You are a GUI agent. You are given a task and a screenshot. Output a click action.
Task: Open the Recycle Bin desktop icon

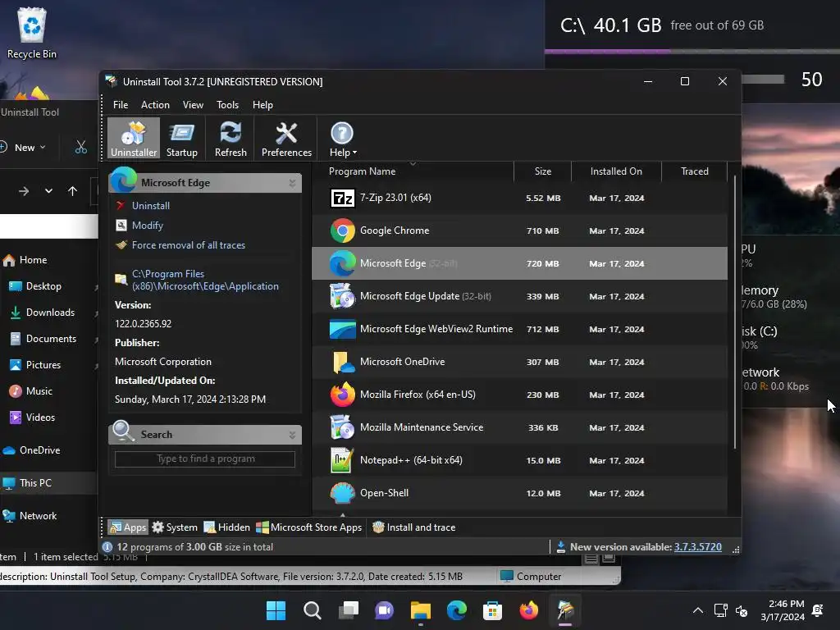[32, 33]
